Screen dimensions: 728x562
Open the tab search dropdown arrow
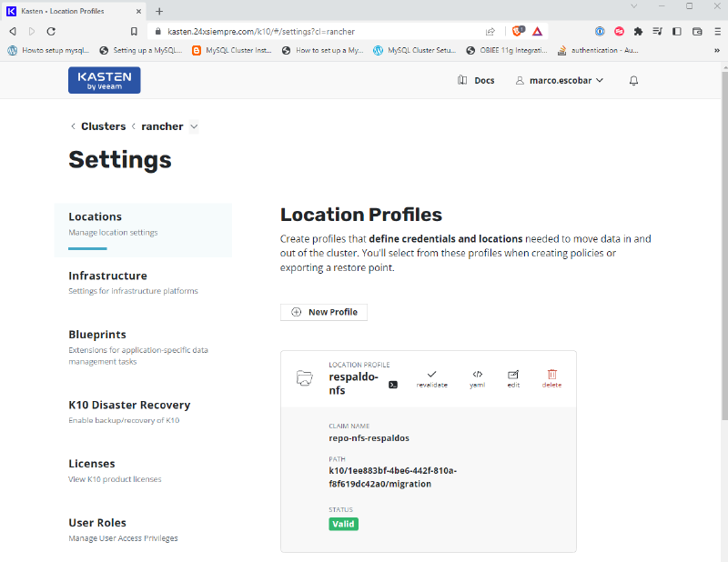(633, 6)
